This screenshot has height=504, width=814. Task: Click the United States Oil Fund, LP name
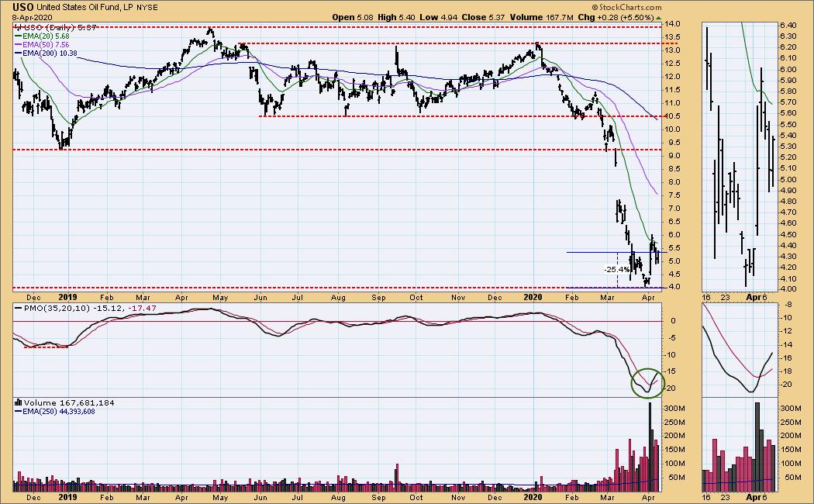tap(85, 7)
